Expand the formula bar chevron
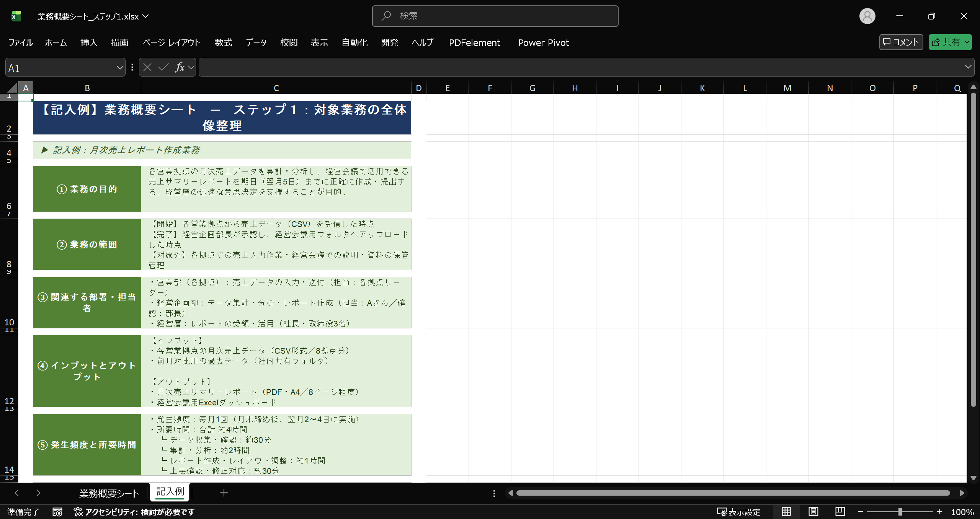Image resolution: width=980 pixels, height=519 pixels. tap(968, 67)
